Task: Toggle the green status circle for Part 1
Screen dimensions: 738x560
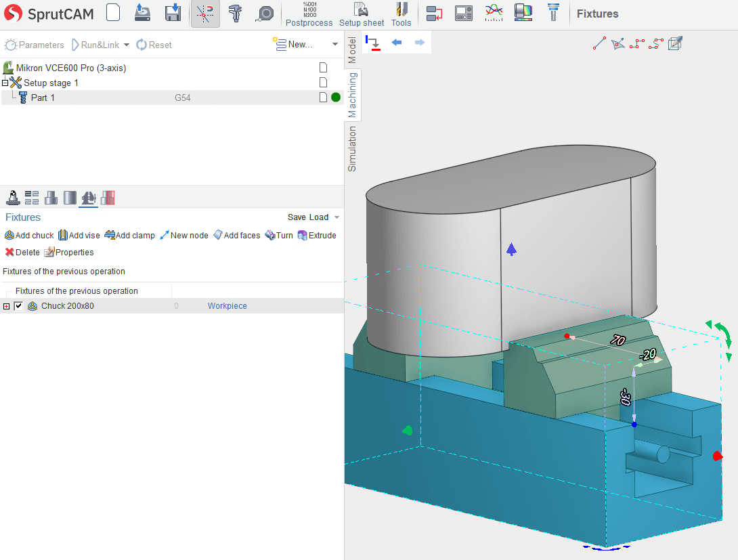Action: coord(336,98)
